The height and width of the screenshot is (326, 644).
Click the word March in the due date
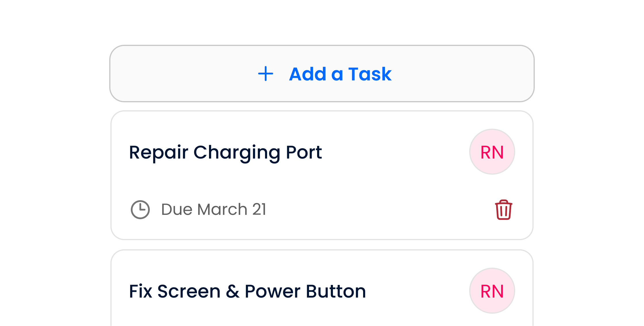click(222, 209)
